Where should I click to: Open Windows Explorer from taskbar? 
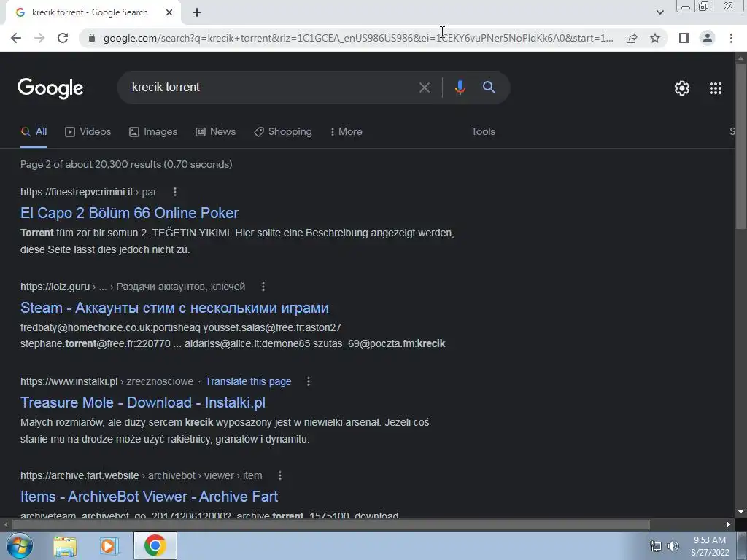[x=65, y=546]
